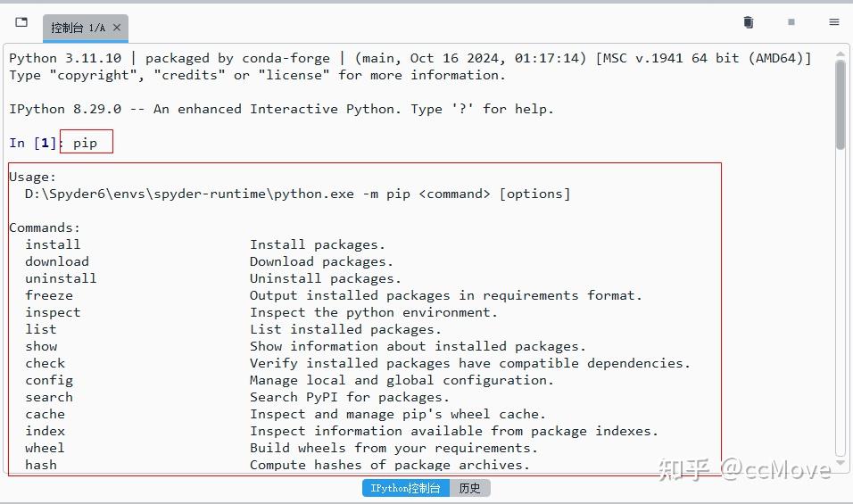Click the 'config' command text
This screenshot has width=853, height=504.
tap(49, 380)
